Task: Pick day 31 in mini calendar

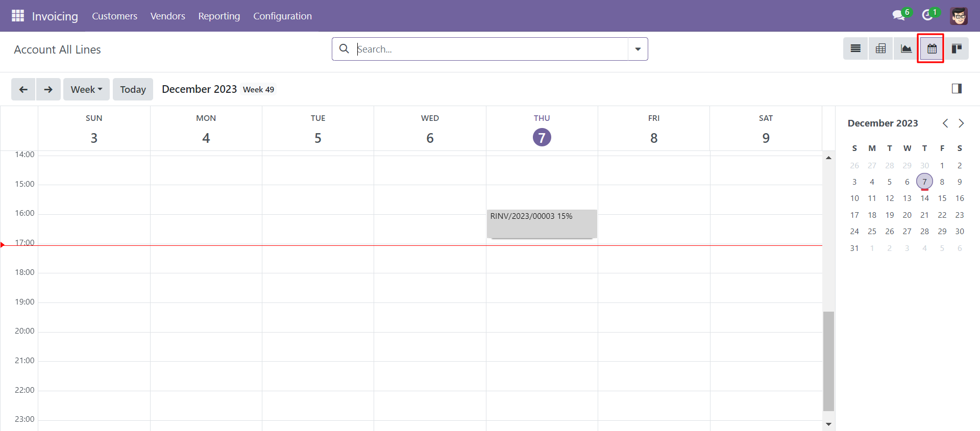Action: point(854,248)
